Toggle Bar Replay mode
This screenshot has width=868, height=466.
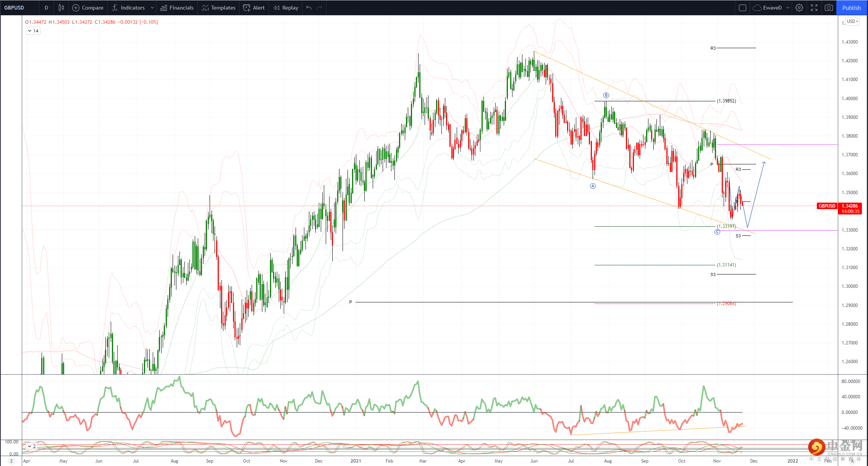point(286,8)
